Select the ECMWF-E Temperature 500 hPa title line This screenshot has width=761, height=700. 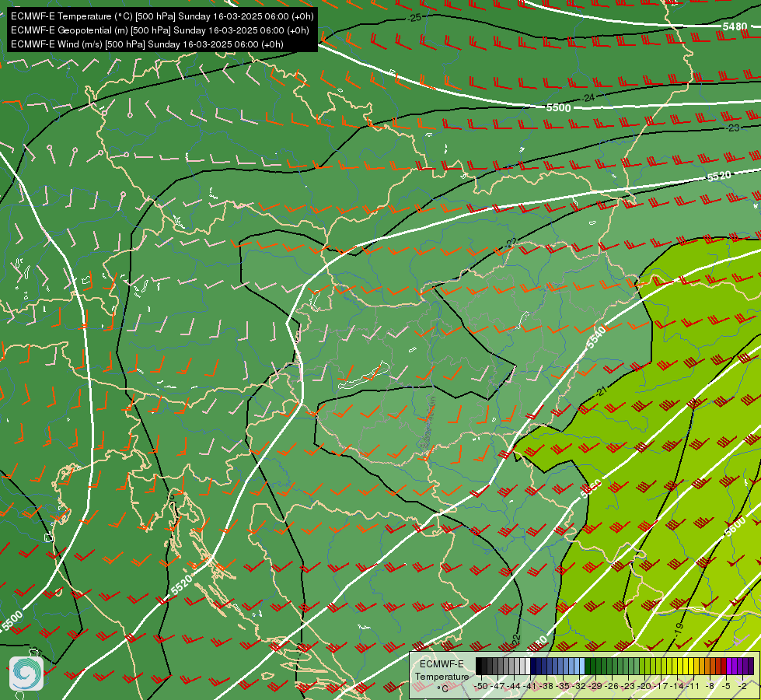(x=162, y=16)
